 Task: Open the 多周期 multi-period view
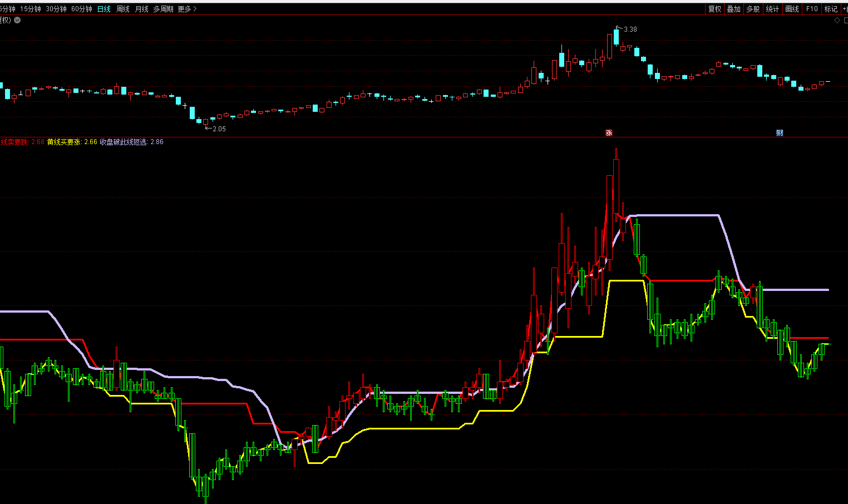163,9
